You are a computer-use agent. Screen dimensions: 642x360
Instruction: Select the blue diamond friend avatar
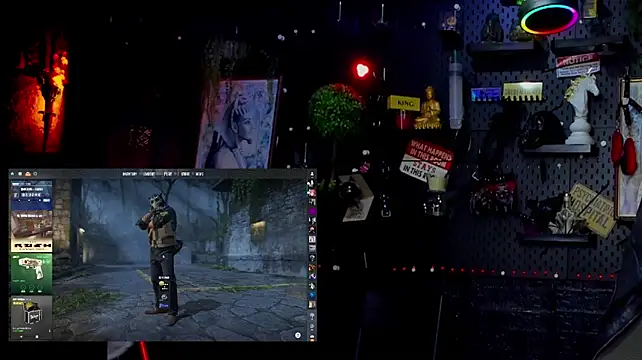312,295
